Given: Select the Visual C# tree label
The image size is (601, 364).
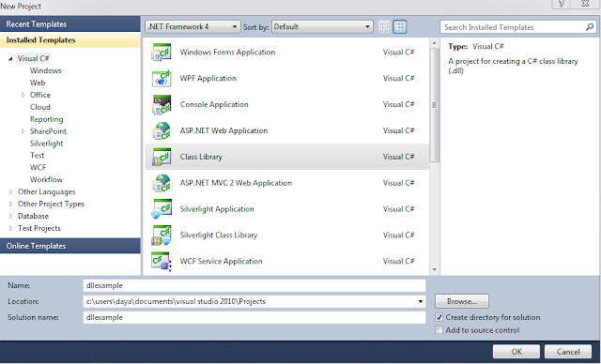Looking at the screenshot, I should tap(34, 58).
